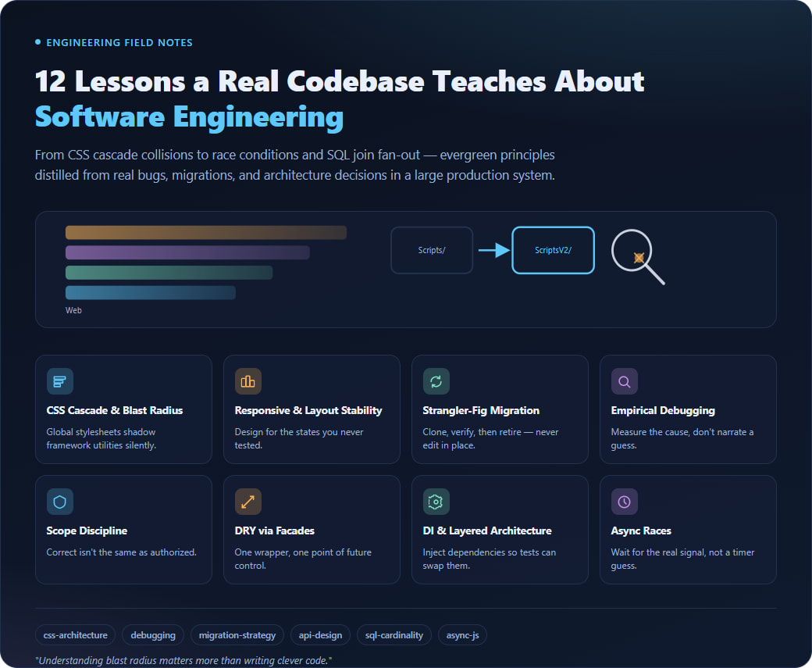Click the diagonal arrow icon above DRY via Facades
Image resolution: width=812 pixels, height=668 pixels.
(x=248, y=502)
